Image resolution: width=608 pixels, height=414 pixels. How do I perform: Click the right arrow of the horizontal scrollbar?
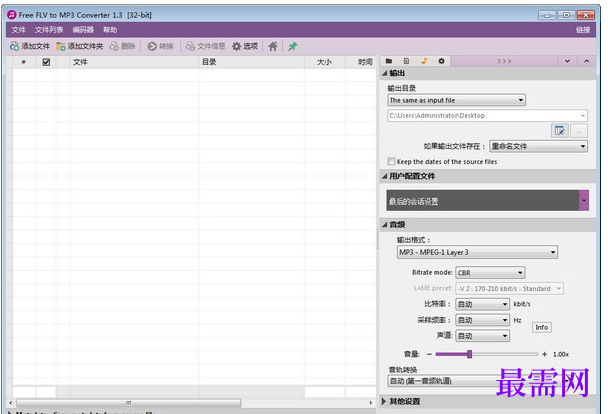(x=371, y=403)
